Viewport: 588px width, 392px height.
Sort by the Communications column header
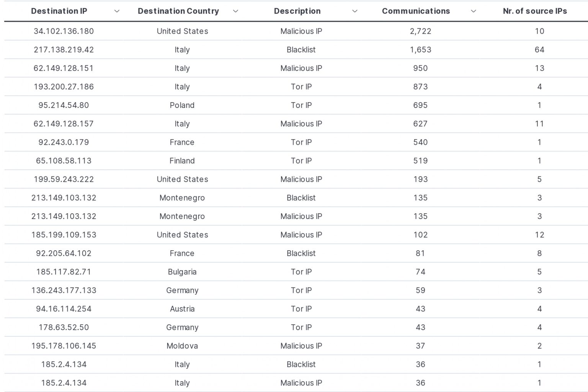pyautogui.click(x=415, y=11)
